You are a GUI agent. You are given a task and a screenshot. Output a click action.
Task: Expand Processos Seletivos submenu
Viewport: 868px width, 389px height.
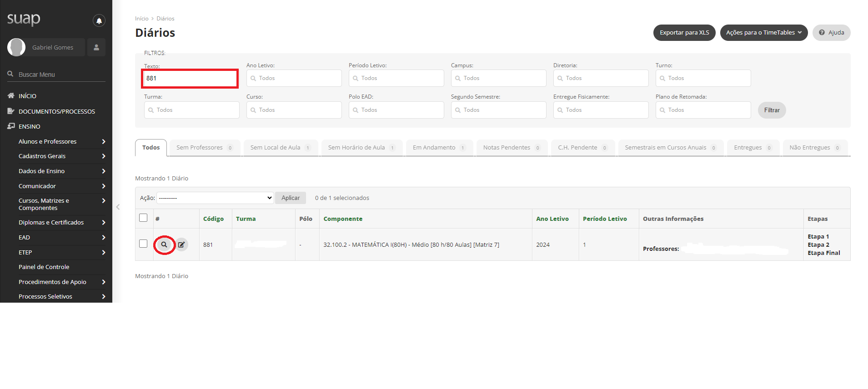[62, 296]
